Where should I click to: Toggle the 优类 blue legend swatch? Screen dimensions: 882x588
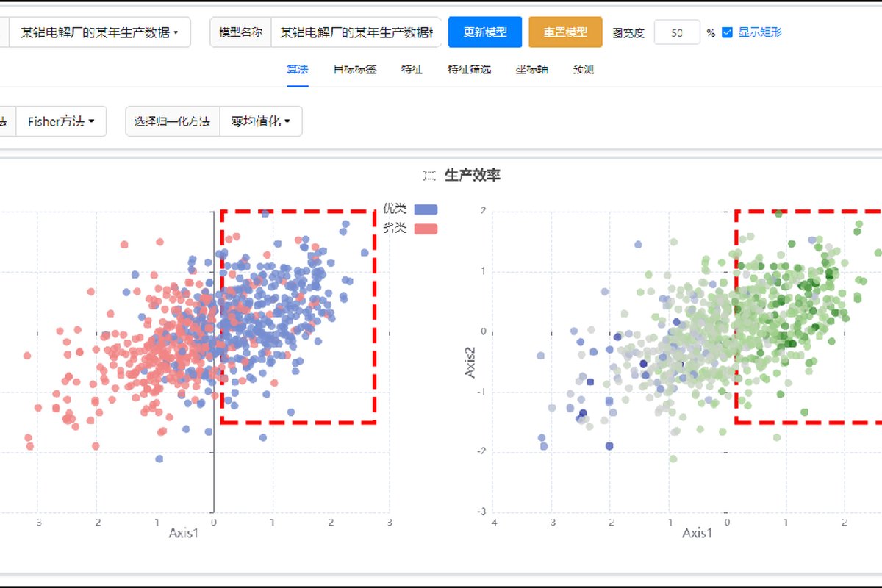[x=426, y=209]
